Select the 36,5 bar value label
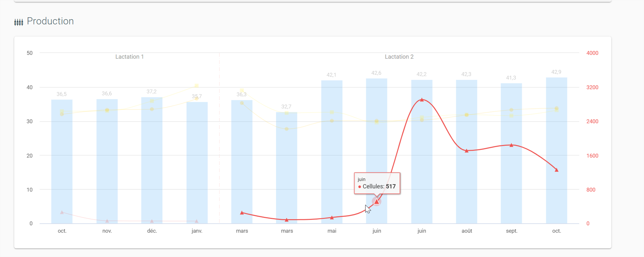Image resolution: width=644 pixels, height=257 pixels. [62, 94]
